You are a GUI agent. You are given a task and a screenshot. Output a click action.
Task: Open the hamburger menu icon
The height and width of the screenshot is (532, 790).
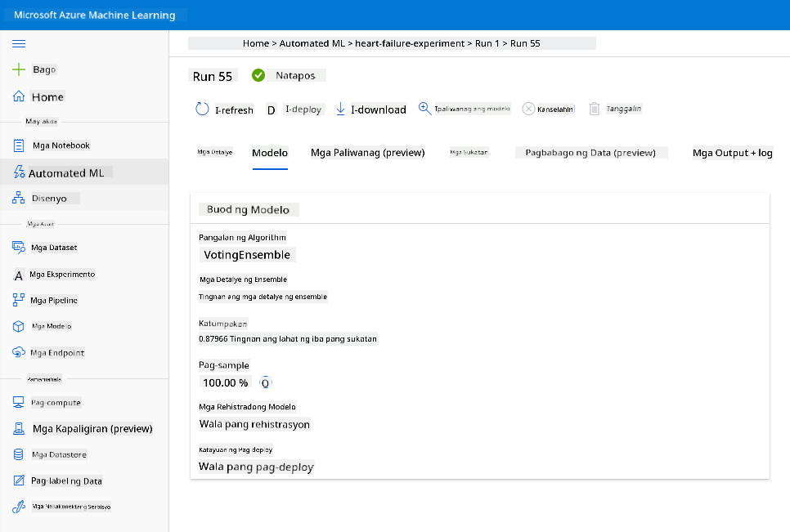[x=19, y=44]
